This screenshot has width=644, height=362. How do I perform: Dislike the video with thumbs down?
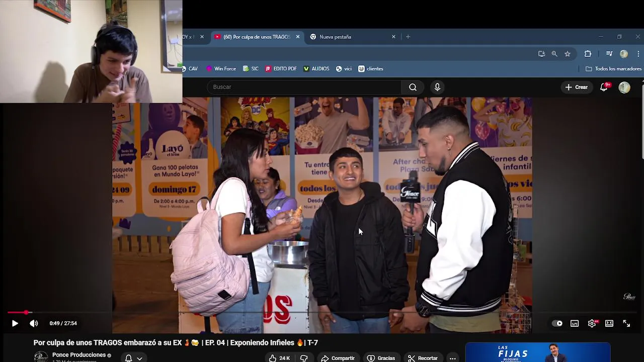click(304, 358)
